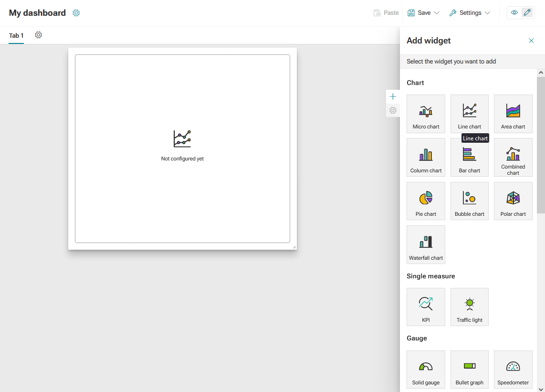Expand the Settings dropdown menu

[470, 13]
